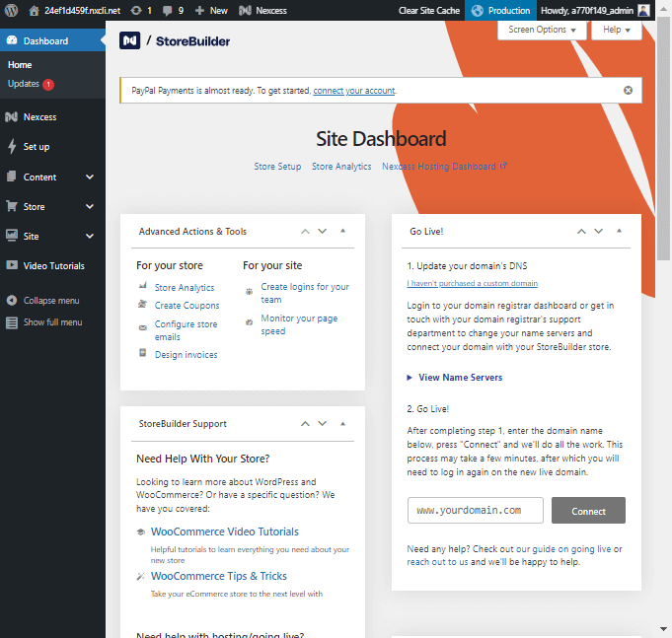The width and height of the screenshot is (672, 638).
Task: Move Advanced Actions & Tools panel down
Action: click(x=323, y=231)
